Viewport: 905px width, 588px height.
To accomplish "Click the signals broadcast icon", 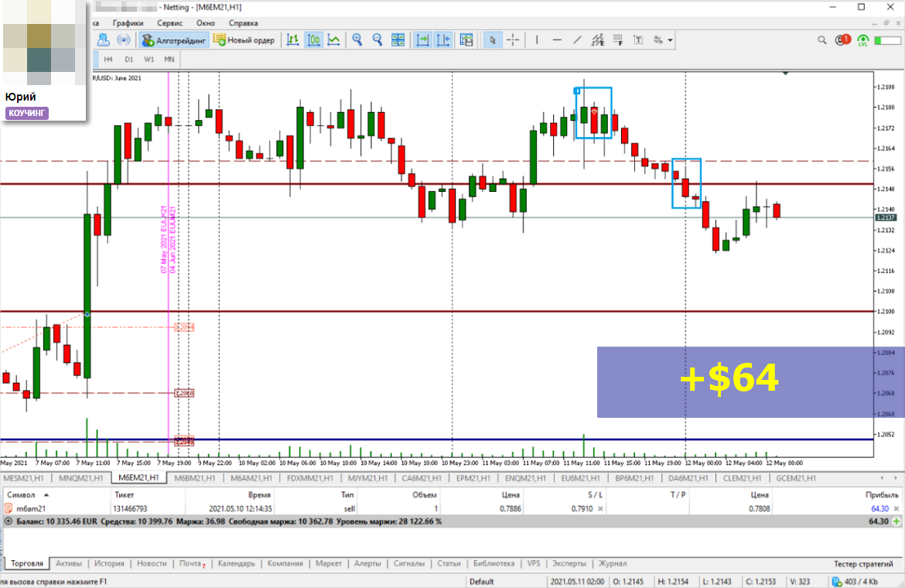I will coord(123,39).
